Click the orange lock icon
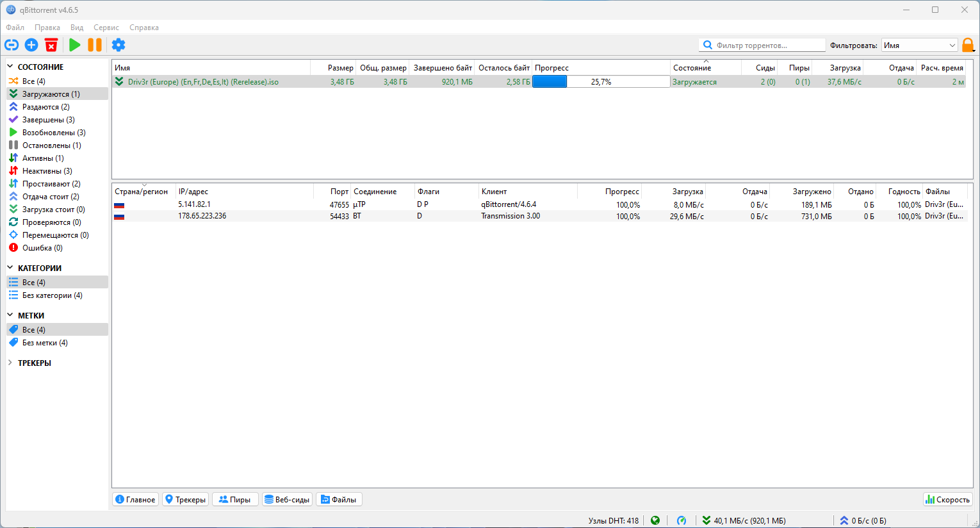The height and width of the screenshot is (528, 980). tap(968, 45)
